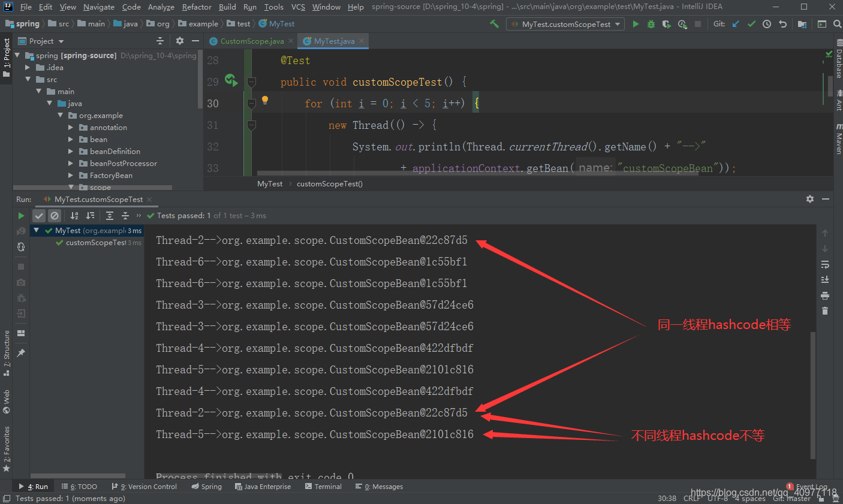Click the Run Anything icon in toolbar
Viewport: 843px width, 504px height.
click(x=822, y=24)
